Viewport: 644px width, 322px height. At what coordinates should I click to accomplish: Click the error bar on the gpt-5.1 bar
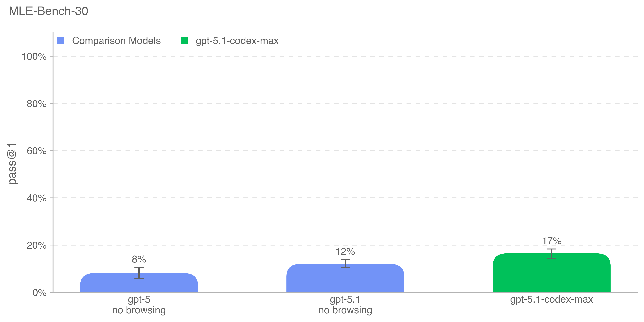(345, 263)
